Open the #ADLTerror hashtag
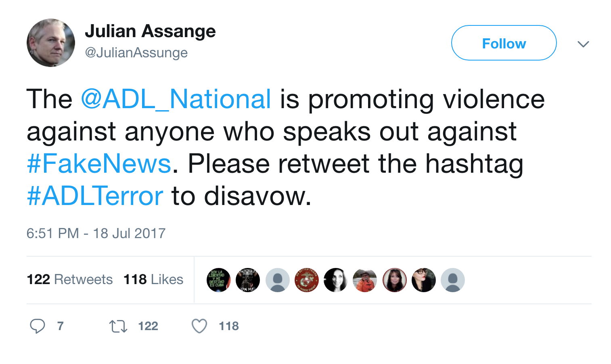The width and height of the screenshot is (611, 364). pyautogui.click(x=95, y=196)
